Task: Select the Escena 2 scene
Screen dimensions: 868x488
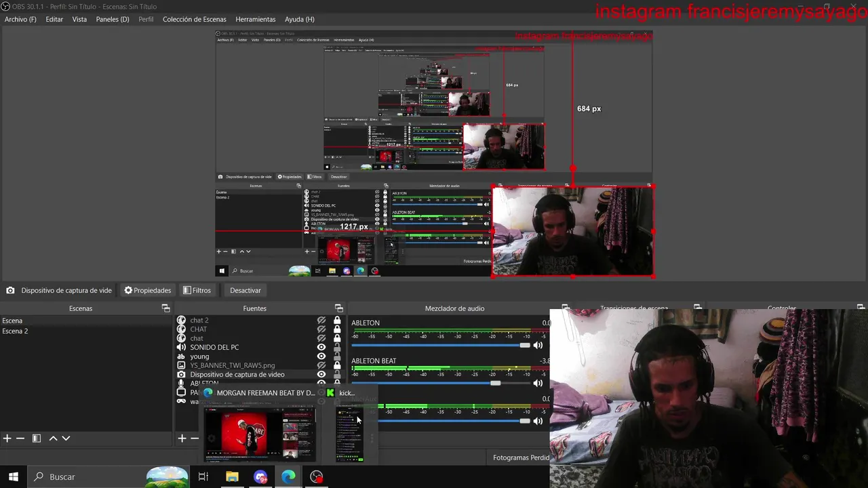Action: [87, 331]
